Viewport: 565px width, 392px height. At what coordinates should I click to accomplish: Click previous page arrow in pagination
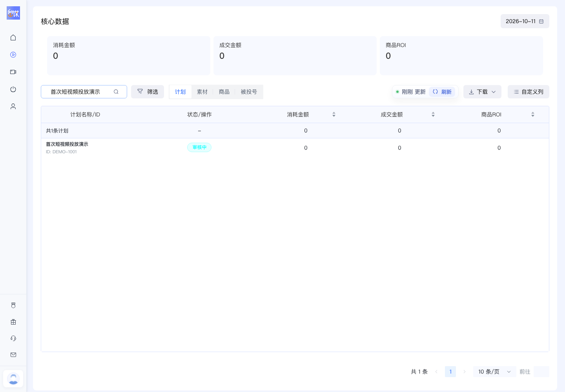click(x=436, y=372)
